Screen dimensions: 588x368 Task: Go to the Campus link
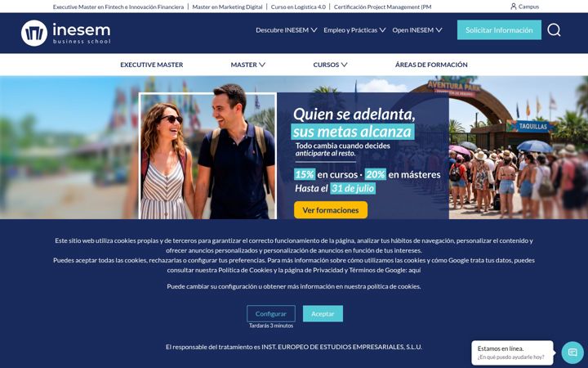(x=528, y=7)
